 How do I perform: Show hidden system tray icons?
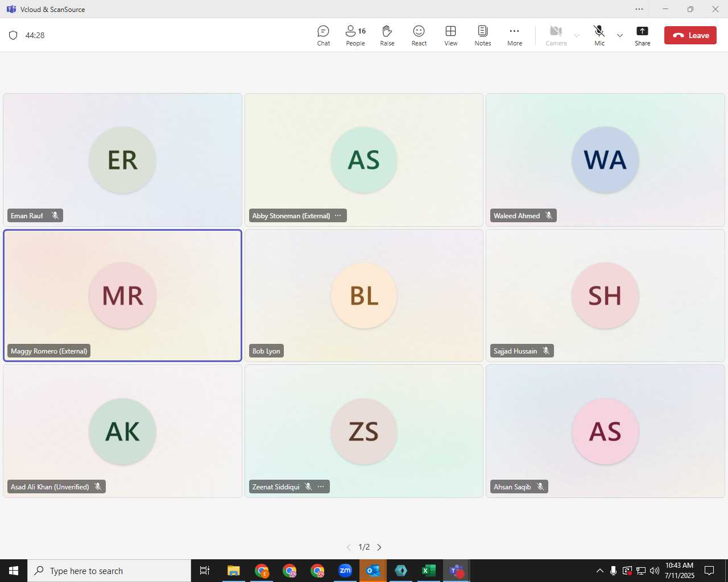pos(600,571)
